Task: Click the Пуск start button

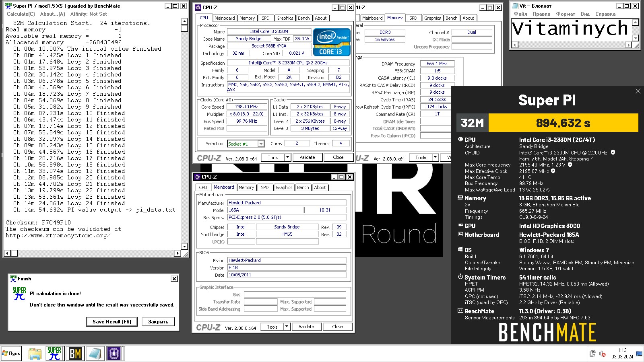Action: (11, 354)
